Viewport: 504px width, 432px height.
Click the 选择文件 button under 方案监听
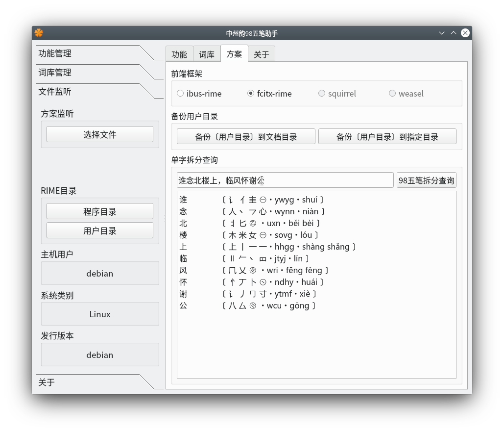click(99, 133)
